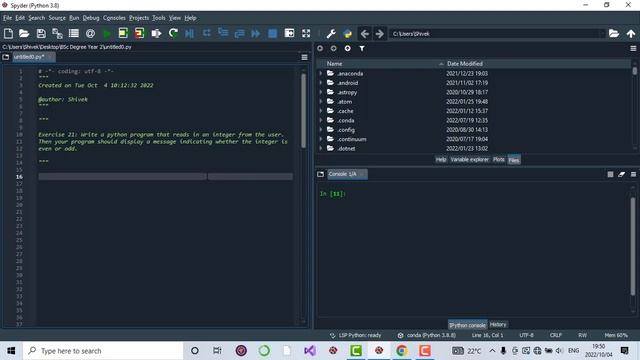Expand the .anaconda folder
This screenshot has height=360, width=640.
pos(321,73)
